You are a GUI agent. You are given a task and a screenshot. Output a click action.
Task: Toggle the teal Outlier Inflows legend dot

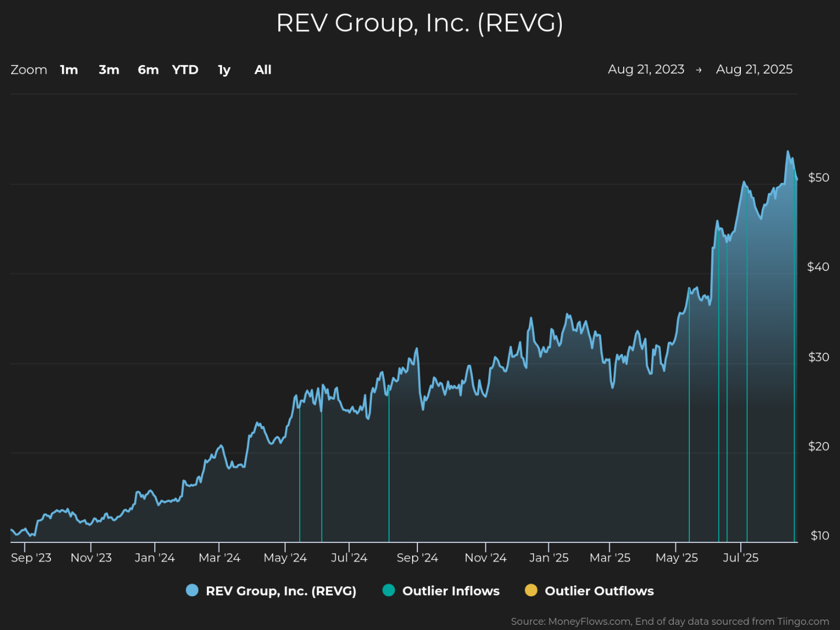[388, 591]
